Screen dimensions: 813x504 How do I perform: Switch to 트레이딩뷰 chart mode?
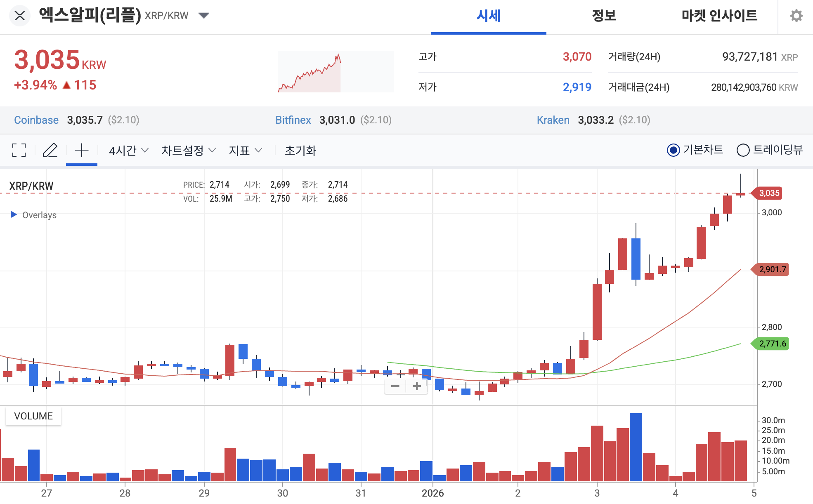click(743, 151)
